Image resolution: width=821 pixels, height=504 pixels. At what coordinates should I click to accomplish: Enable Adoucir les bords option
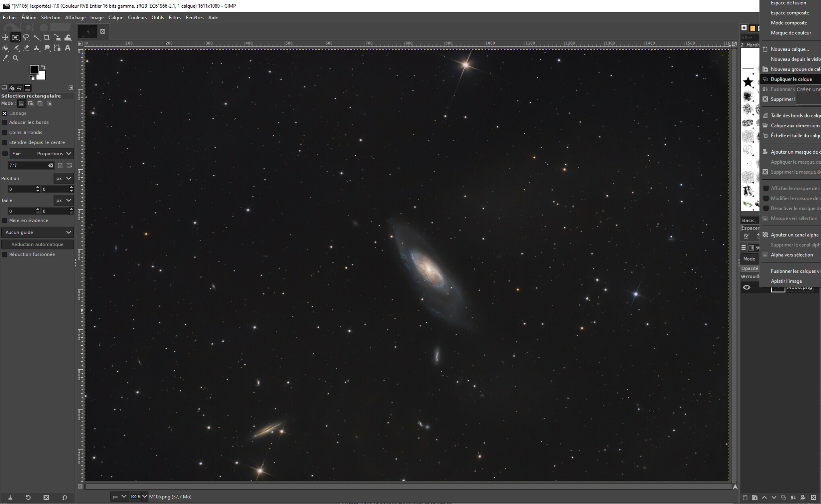tap(5, 123)
